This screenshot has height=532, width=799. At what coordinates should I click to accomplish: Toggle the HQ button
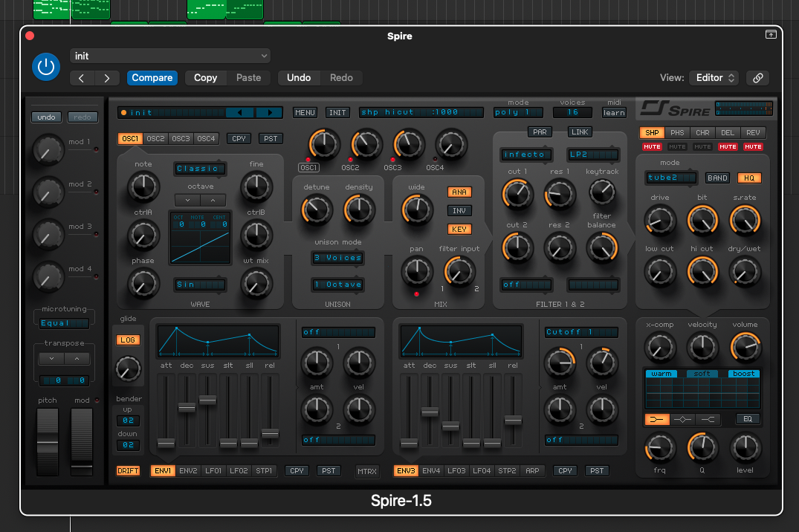pos(749,178)
